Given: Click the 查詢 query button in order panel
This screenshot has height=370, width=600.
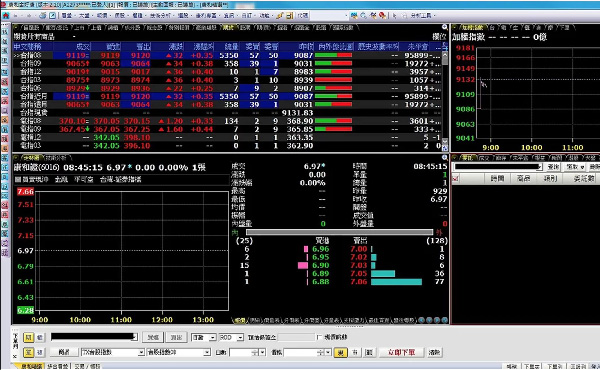Looking at the screenshot, I should coord(553,167).
